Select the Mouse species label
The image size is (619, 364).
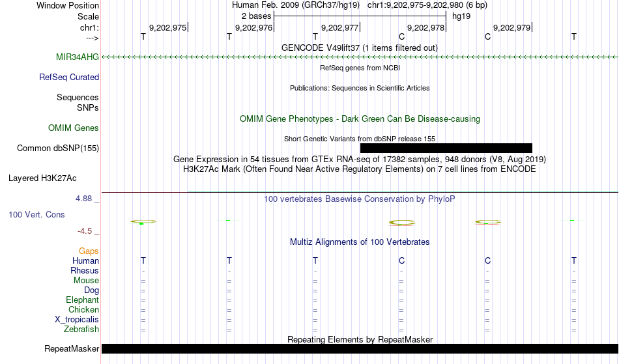click(86, 281)
